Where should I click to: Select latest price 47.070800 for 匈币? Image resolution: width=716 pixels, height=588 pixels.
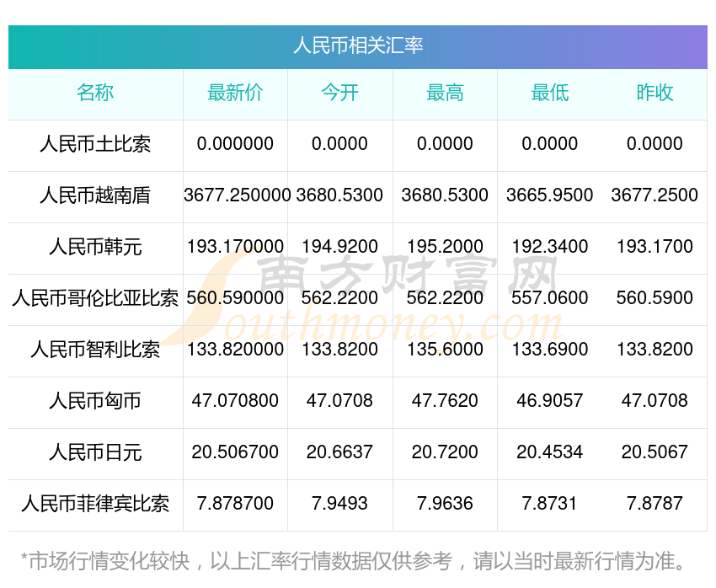235,401
